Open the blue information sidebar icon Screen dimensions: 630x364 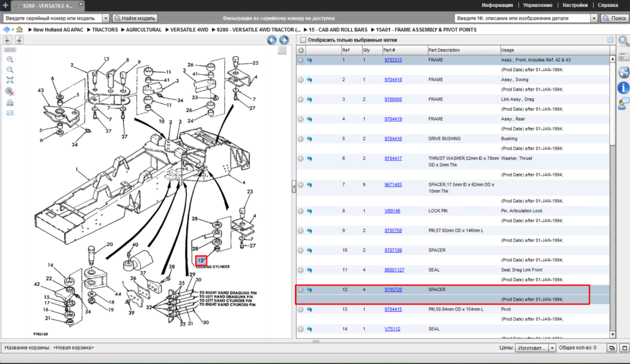(x=624, y=88)
